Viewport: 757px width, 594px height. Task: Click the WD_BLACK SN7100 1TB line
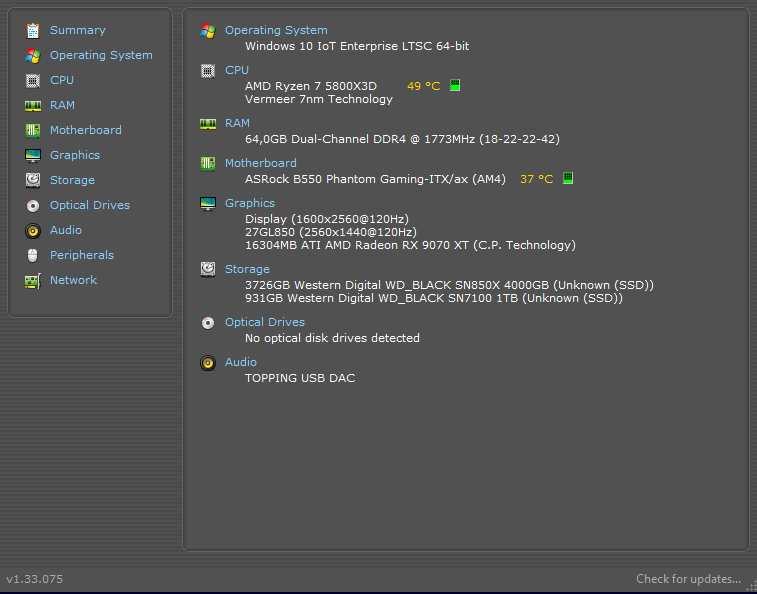434,298
